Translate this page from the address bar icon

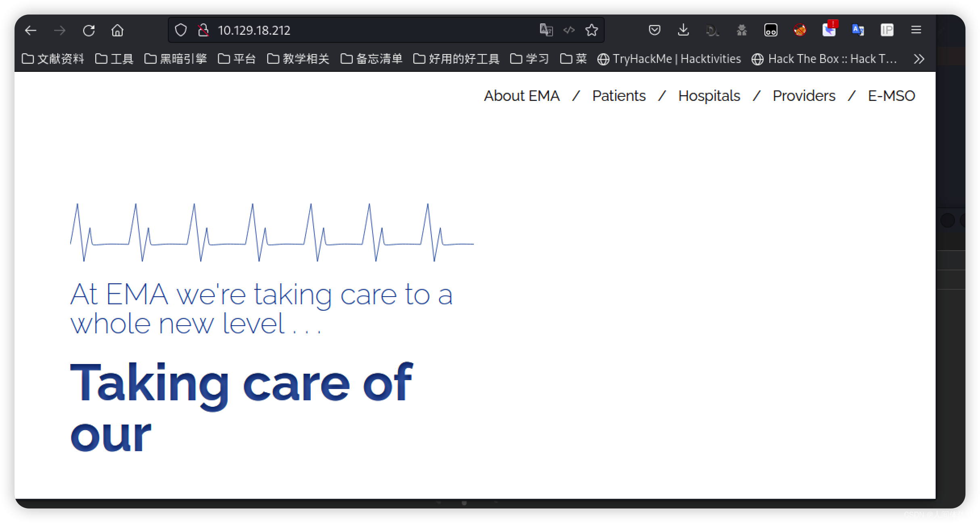pos(546,30)
